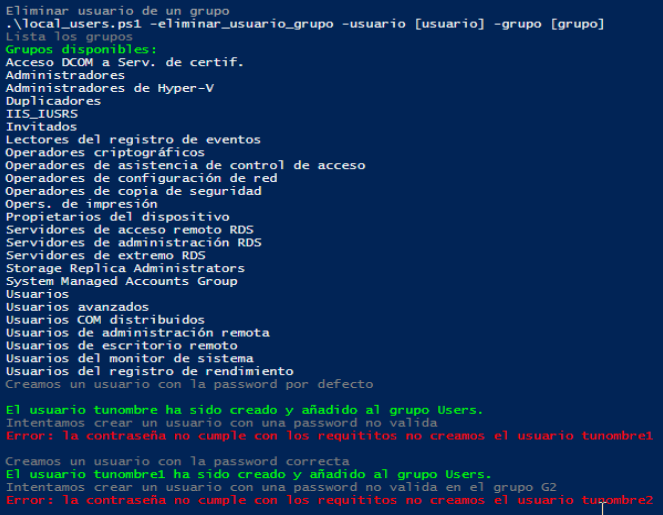The height and width of the screenshot is (515, 663).
Task: Click 'Operadores de copia de seguridad' line
Action: pos(133,191)
